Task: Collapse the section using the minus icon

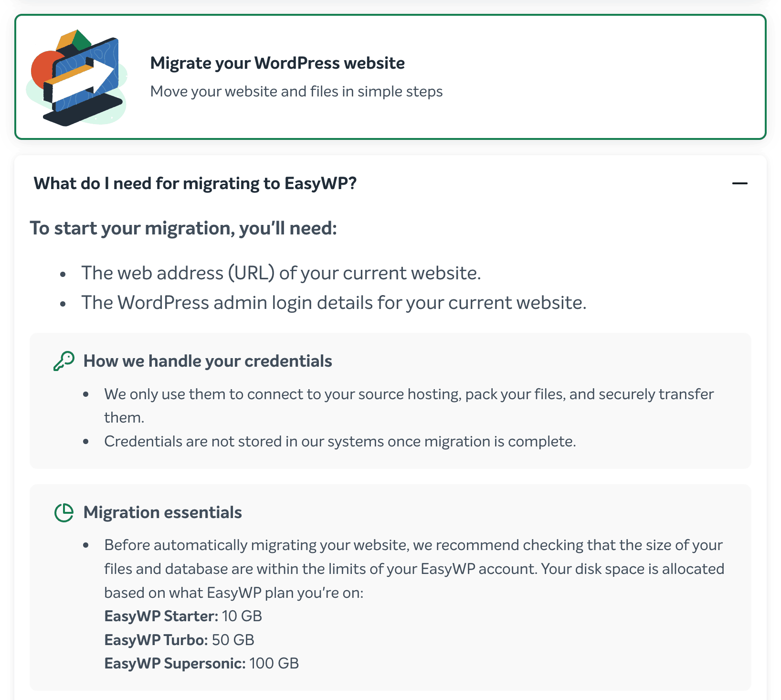Action: click(739, 183)
